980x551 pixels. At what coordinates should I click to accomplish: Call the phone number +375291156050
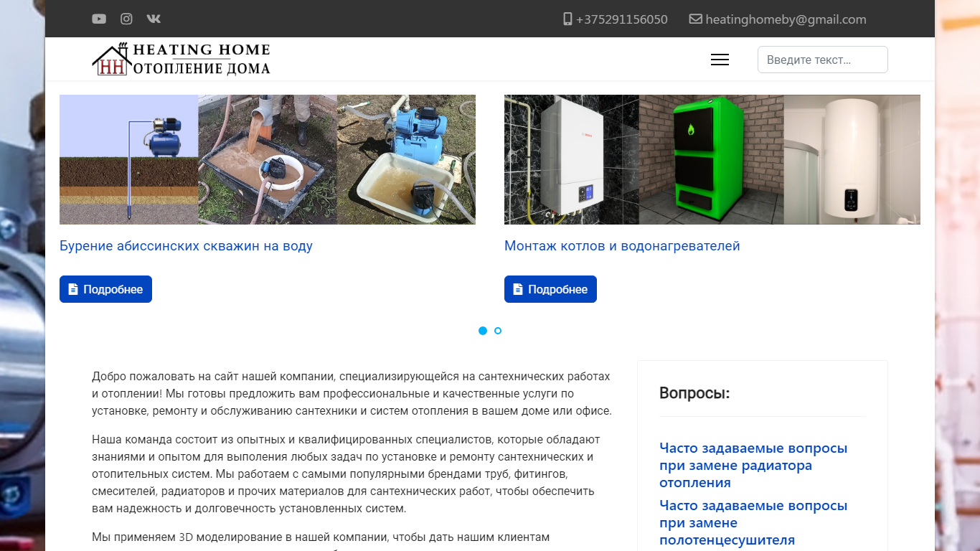point(621,19)
